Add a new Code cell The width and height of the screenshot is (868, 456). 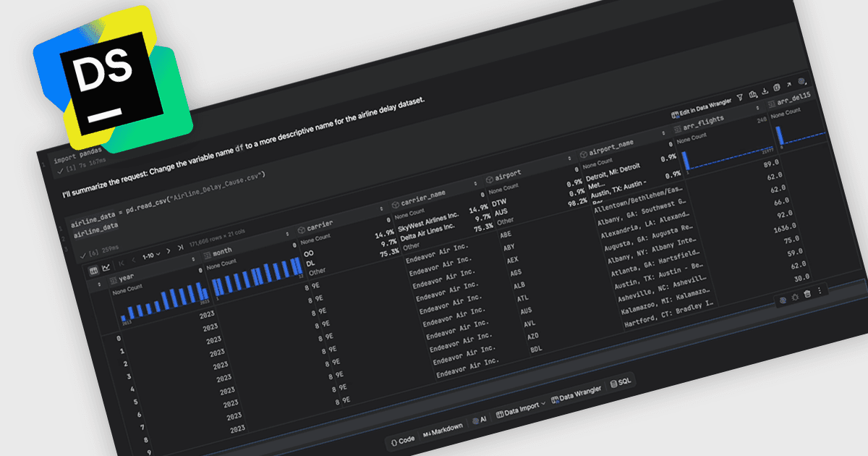pos(402,440)
